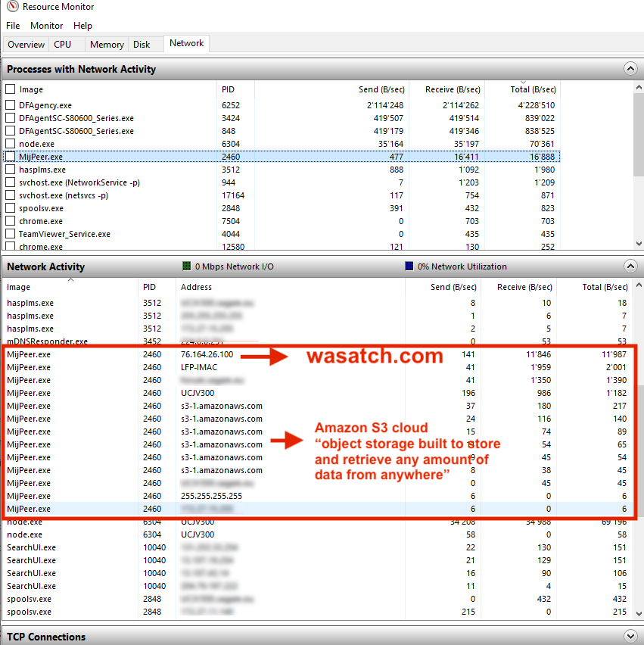Check chrome.exe with PID 7504

click(x=11, y=221)
